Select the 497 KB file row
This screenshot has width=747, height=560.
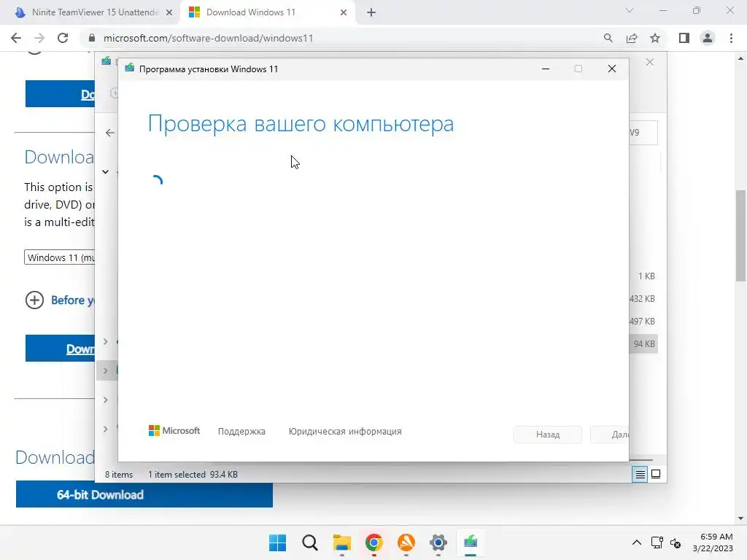coord(643,322)
